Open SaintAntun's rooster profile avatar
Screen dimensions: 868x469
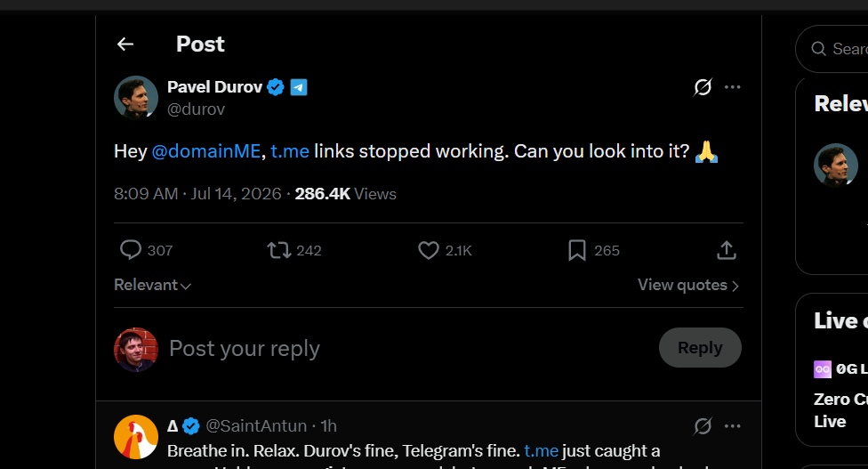[x=135, y=437]
